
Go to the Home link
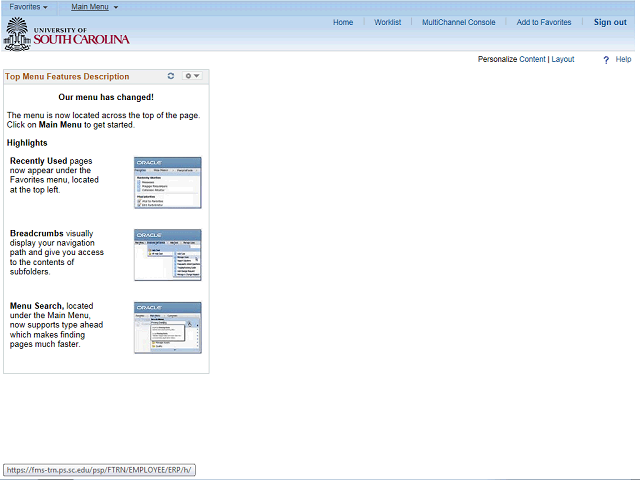pyautogui.click(x=343, y=22)
